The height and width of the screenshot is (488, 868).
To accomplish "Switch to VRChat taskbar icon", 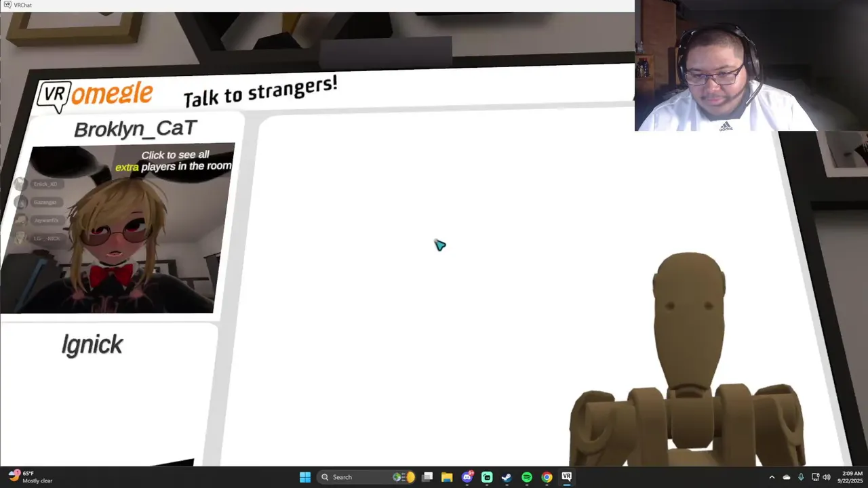I will tap(567, 477).
